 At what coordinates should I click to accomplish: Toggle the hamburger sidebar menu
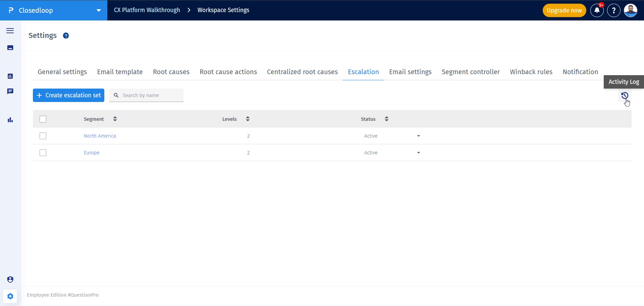click(x=10, y=31)
